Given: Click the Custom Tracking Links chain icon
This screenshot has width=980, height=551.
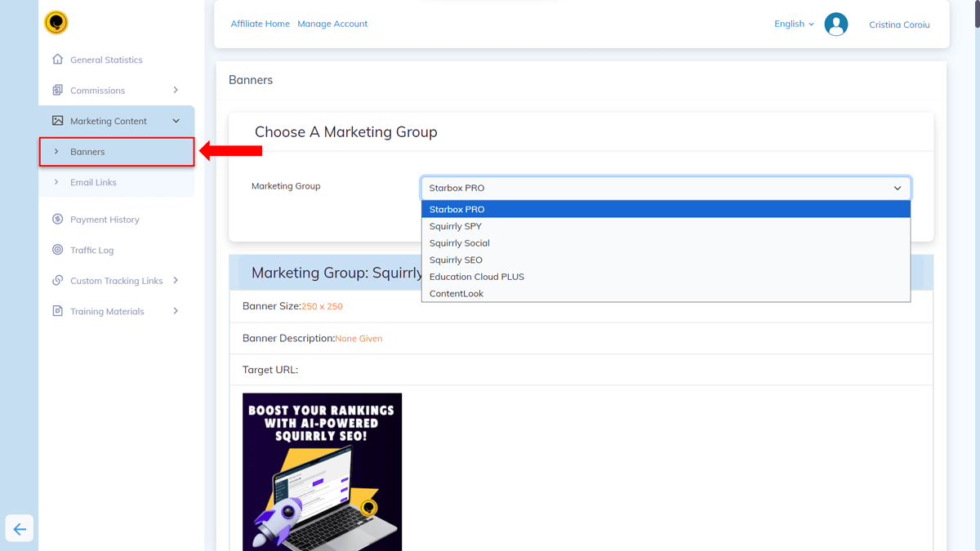Looking at the screenshot, I should click(57, 281).
